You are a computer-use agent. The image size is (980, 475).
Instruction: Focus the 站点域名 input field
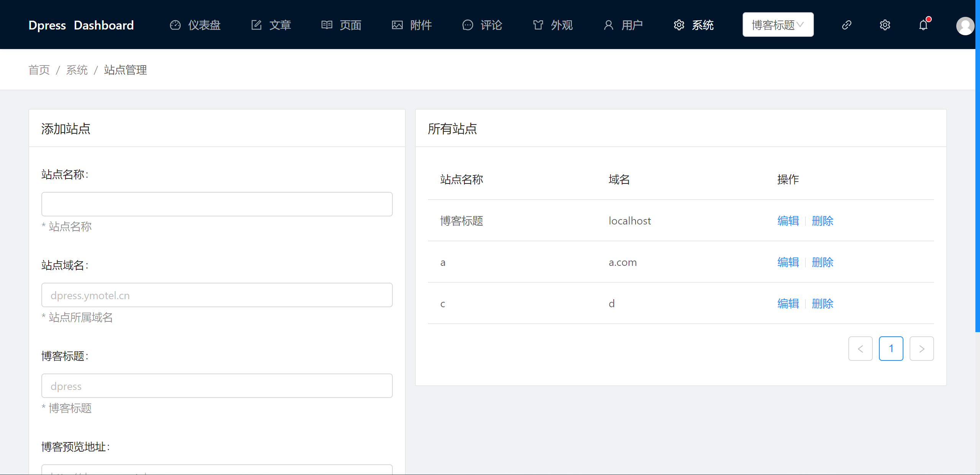(217, 295)
